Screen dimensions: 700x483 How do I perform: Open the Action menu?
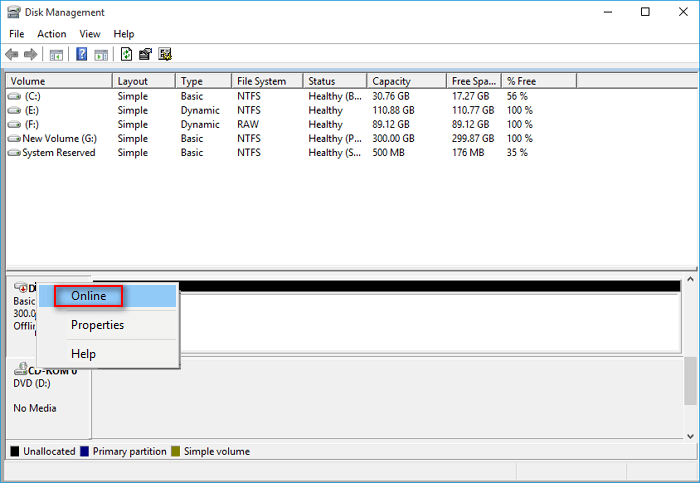(52, 34)
